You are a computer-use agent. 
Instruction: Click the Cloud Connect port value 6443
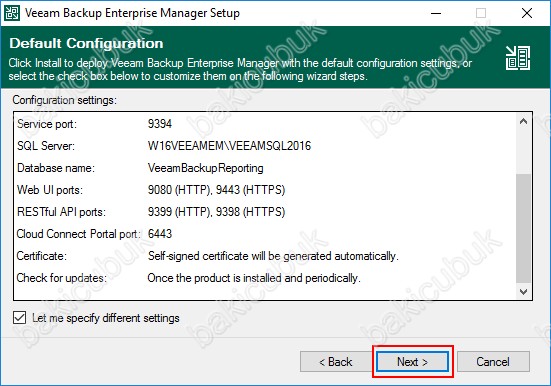coord(160,234)
